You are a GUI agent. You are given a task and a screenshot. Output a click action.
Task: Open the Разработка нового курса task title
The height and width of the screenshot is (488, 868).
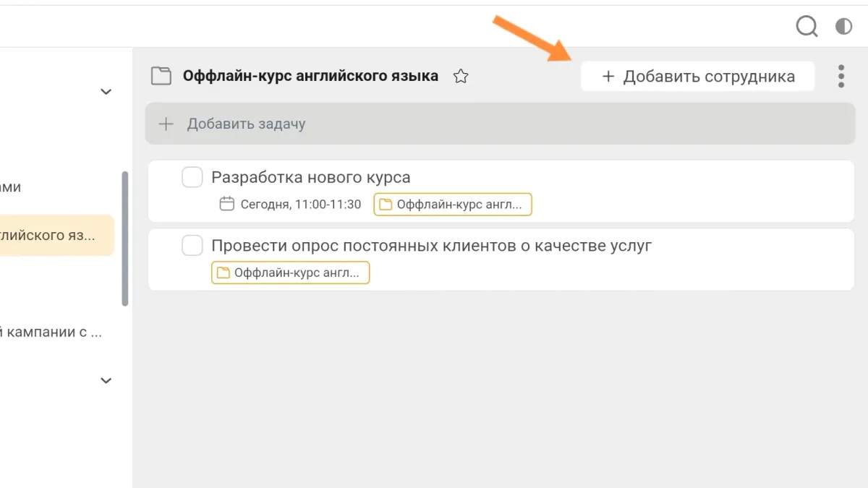pyautogui.click(x=310, y=177)
